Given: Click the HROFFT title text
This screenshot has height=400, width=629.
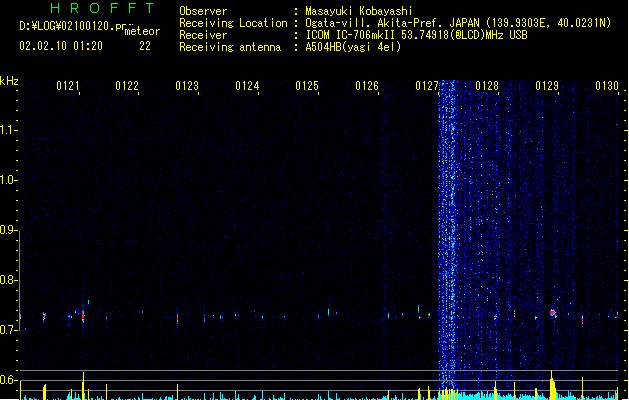Looking at the screenshot, I should tap(102, 8).
